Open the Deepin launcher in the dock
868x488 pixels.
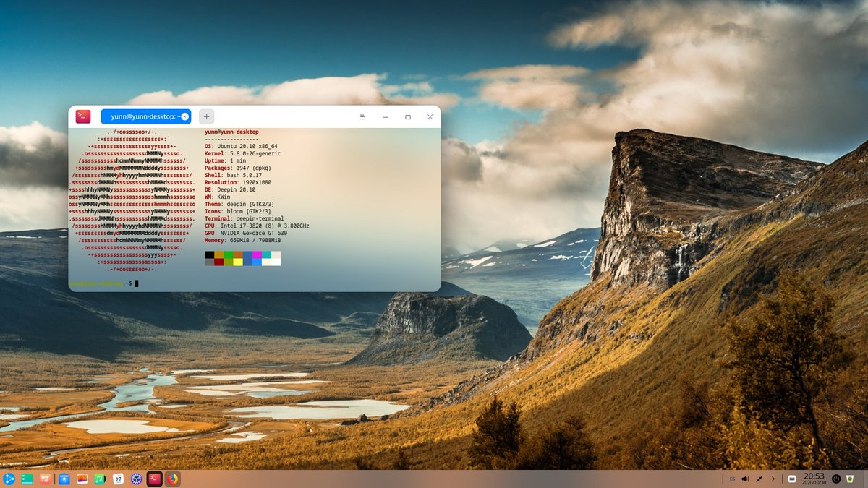pyautogui.click(x=9, y=479)
